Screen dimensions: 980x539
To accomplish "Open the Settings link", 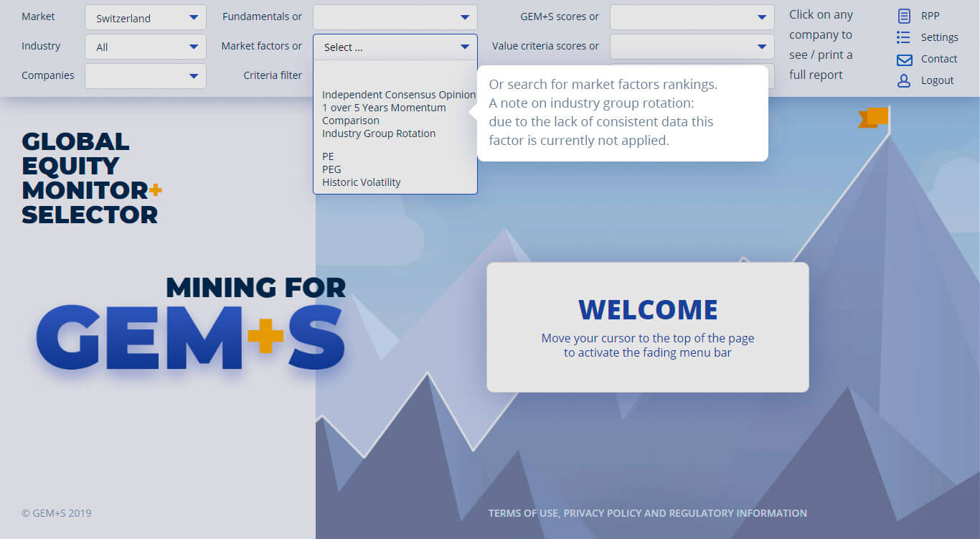I will pyautogui.click(x=939, y=37).
